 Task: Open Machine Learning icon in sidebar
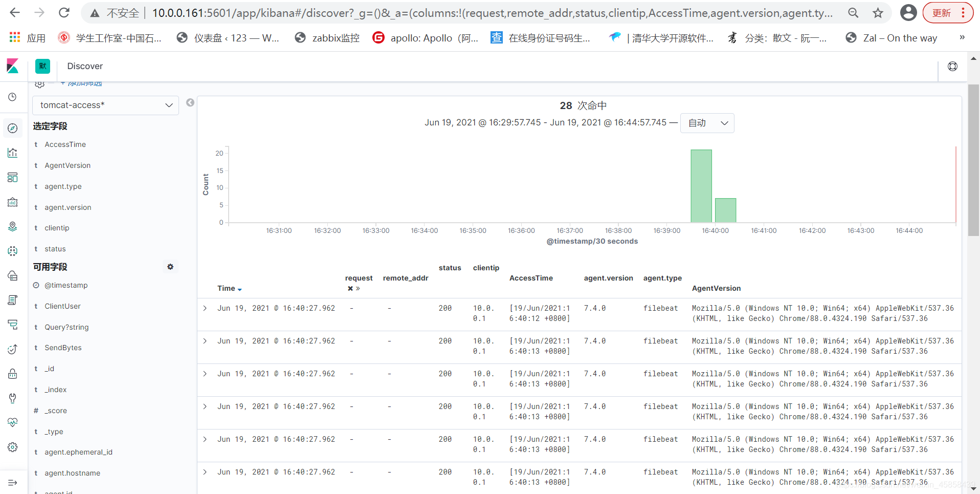click(13, 251)
